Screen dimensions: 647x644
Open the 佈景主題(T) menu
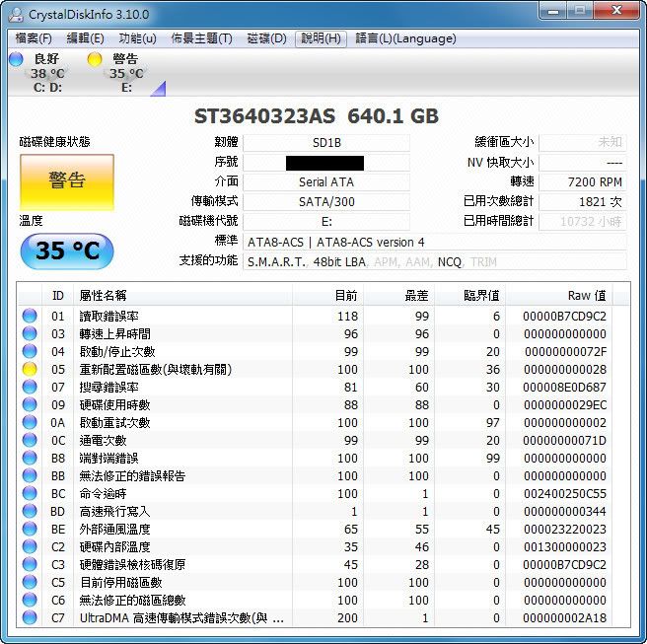[201, 38]
